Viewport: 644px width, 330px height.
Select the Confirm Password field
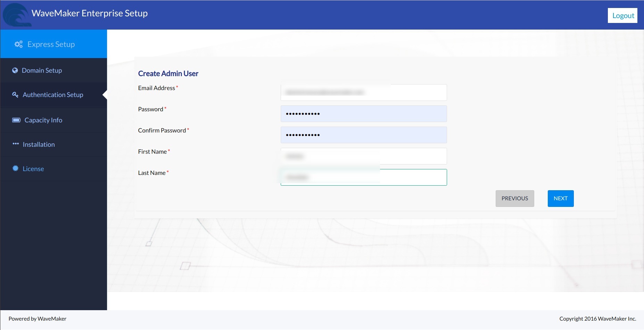tap(363, 135)
